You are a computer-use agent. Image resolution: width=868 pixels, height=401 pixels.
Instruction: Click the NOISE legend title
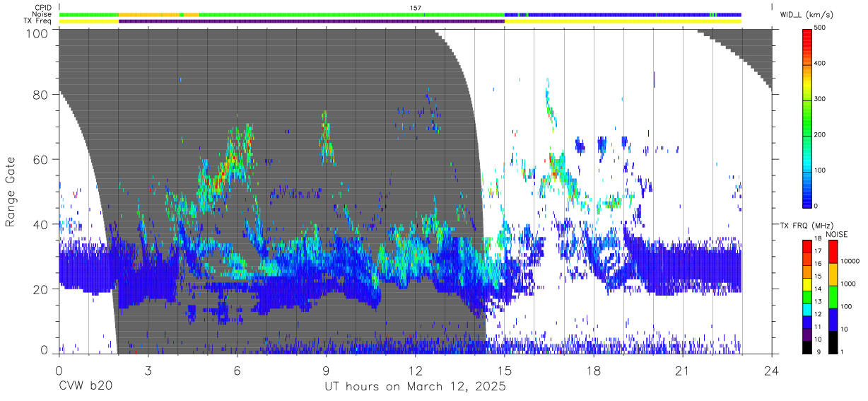(836, 234)
